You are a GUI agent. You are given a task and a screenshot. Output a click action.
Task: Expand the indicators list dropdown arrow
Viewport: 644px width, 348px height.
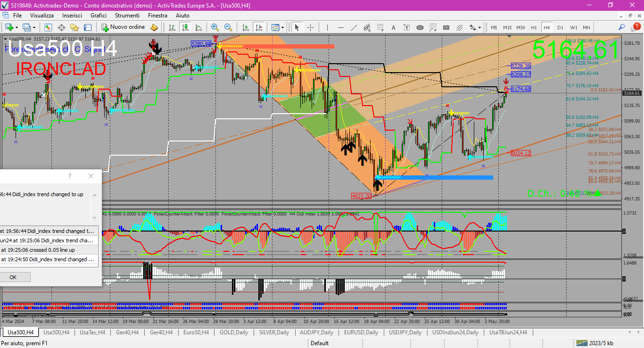pyautogui.click(x=282, y=27)
